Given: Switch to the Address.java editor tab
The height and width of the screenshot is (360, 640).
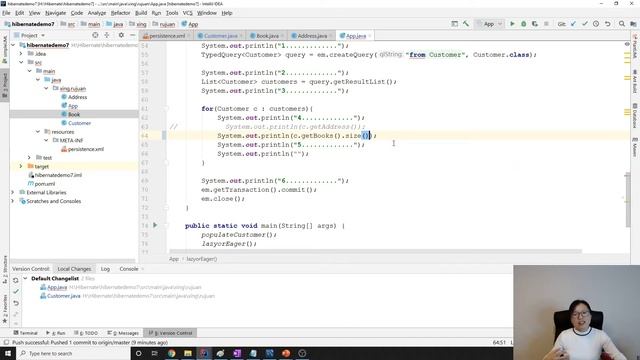Looking at the screenshot, I should click(x=312, y=36).
